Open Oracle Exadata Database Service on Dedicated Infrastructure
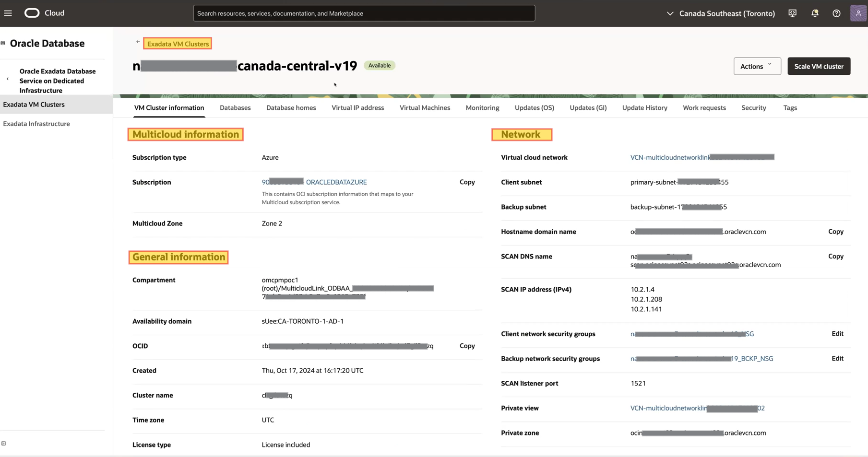This screenshot has width=868, height=457. (58, 81)
